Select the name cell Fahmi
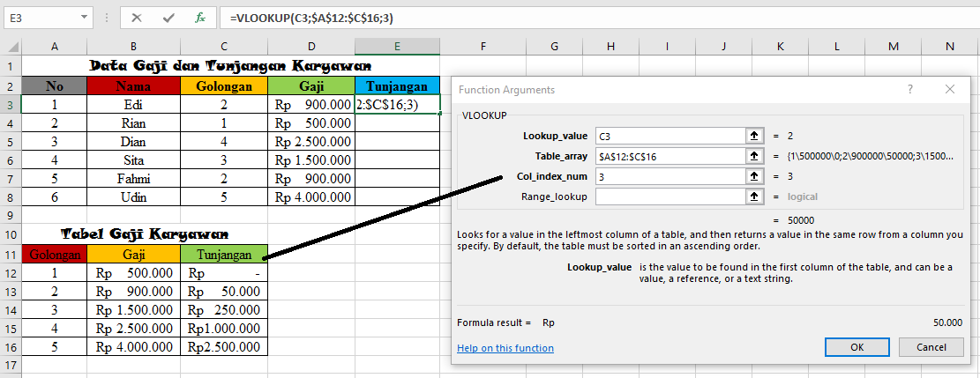The width and height of the screenshot is (980, 378). click(134, 179)
